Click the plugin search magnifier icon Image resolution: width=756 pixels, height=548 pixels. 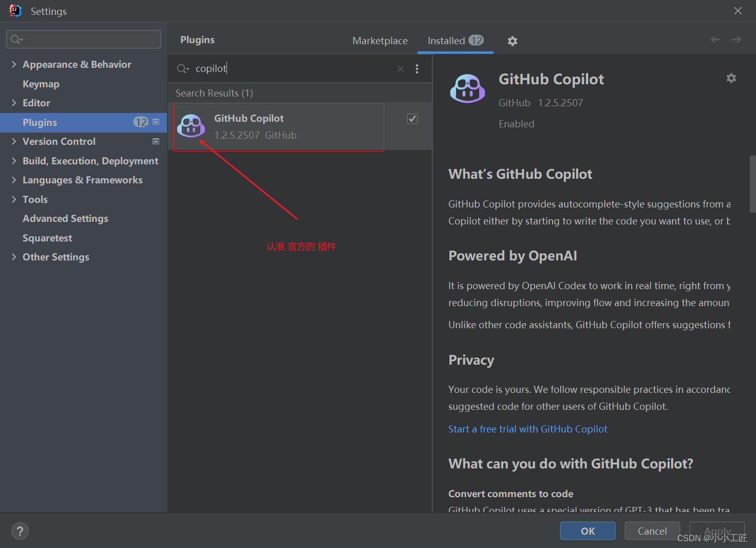tap(183, 69)
